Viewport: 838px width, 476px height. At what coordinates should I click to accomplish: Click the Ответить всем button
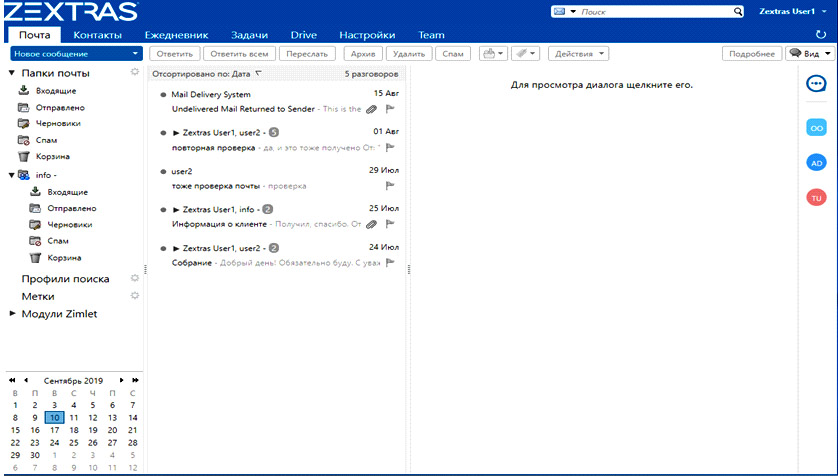tap(239, 53)
